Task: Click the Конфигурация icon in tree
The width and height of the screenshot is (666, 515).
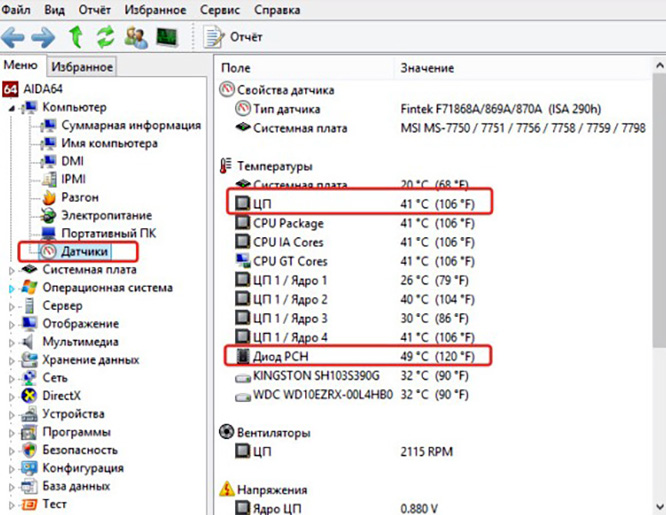Action: (29, 468)
